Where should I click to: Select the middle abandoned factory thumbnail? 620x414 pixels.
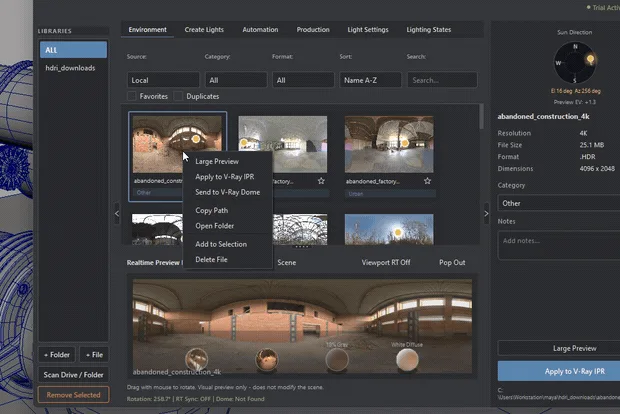283,144
